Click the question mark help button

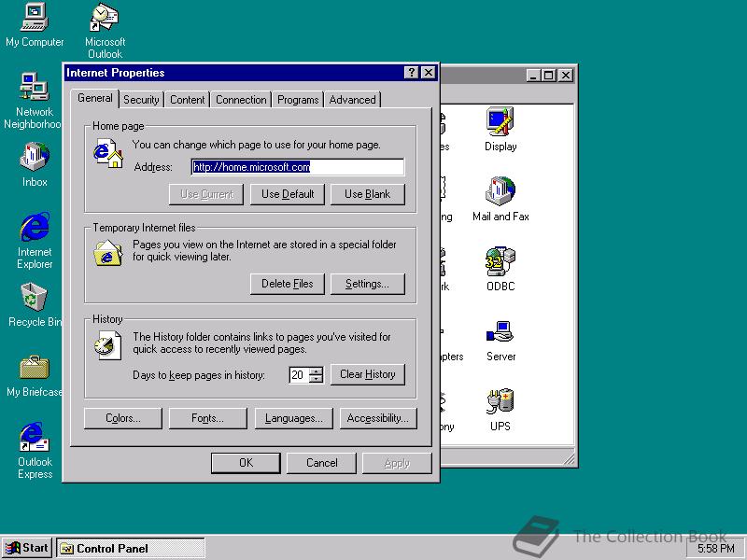(x=411, y=73)
